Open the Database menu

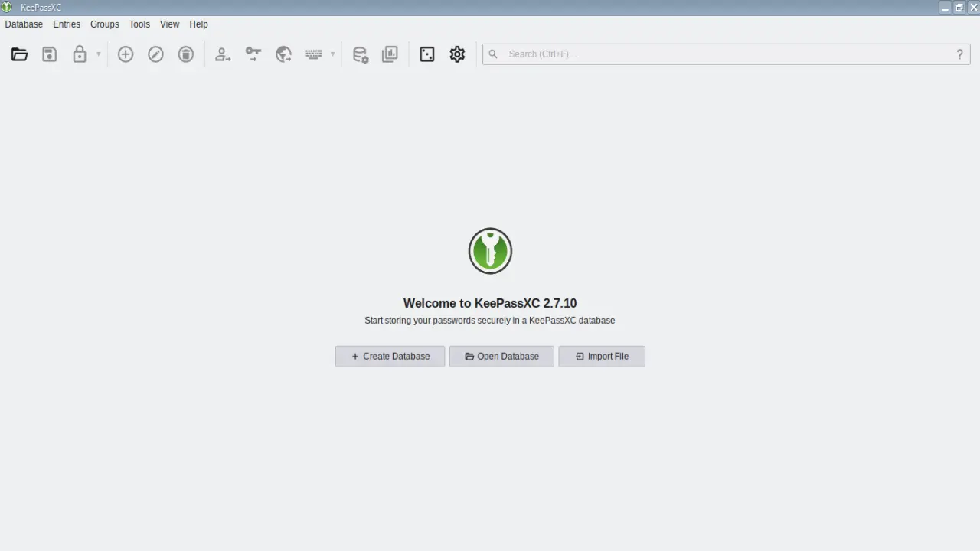(x=24, y=24)
